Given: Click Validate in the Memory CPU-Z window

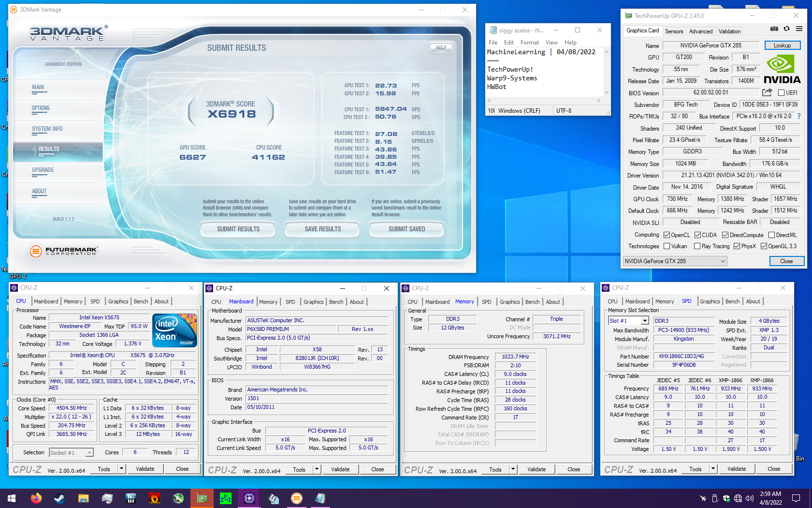Looking at the screenshot, I should tap(536, 469).
